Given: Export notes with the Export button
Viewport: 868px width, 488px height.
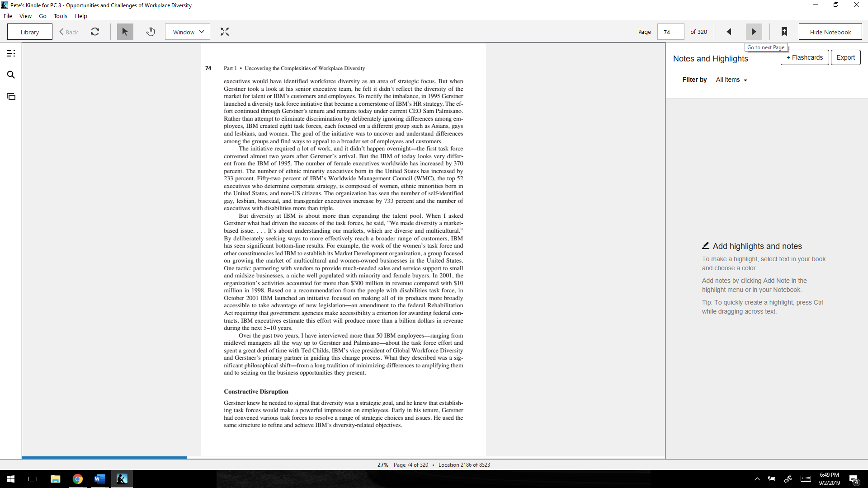Looking at the screenshot, I should click(x=845, y=57).
